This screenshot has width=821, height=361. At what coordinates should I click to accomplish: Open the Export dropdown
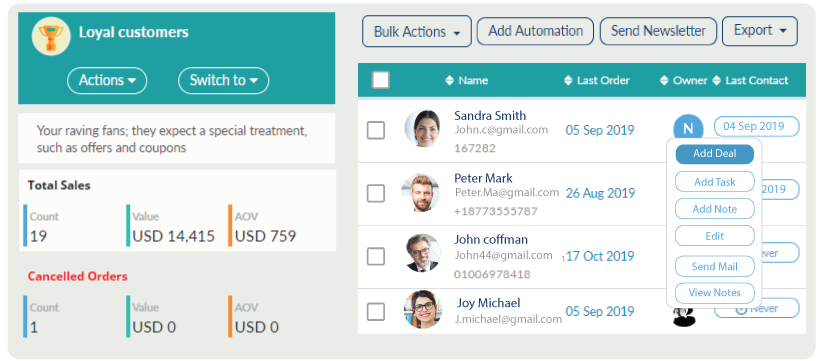click(760, 31)
